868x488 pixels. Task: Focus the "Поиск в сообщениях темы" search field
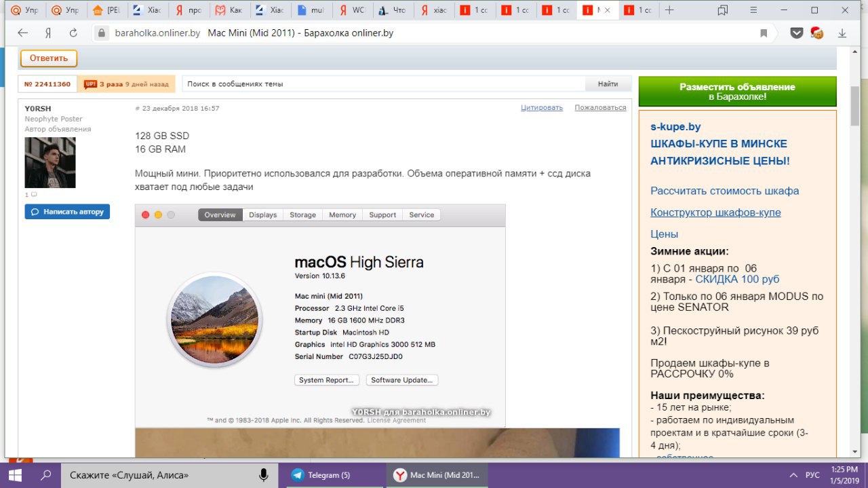coord(384,84)
